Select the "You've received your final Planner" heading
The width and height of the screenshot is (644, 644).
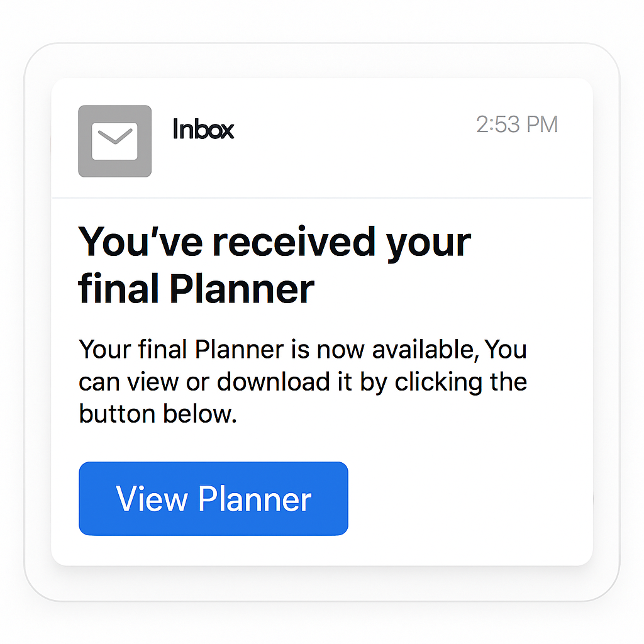pyautogui.click(x=274, y=265)
